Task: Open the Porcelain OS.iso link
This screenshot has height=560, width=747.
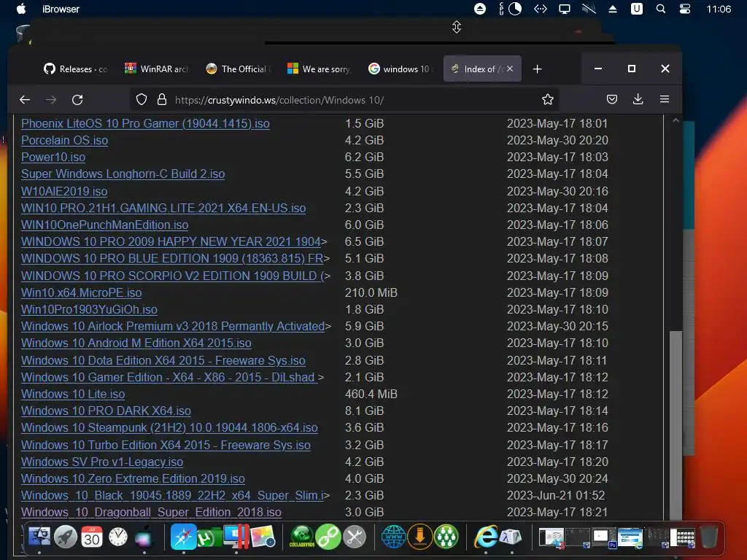Action: [64, 140]
